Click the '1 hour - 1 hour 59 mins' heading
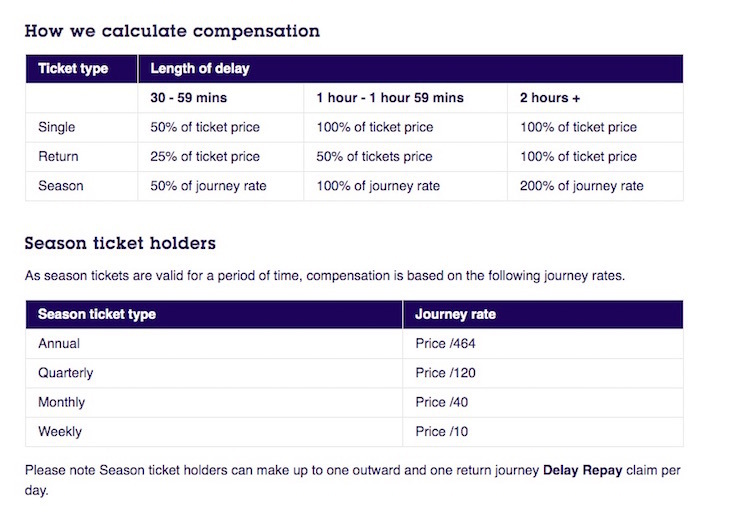This screenshot has width=730, height=515. pyautogui.click(x=390, y=98)
